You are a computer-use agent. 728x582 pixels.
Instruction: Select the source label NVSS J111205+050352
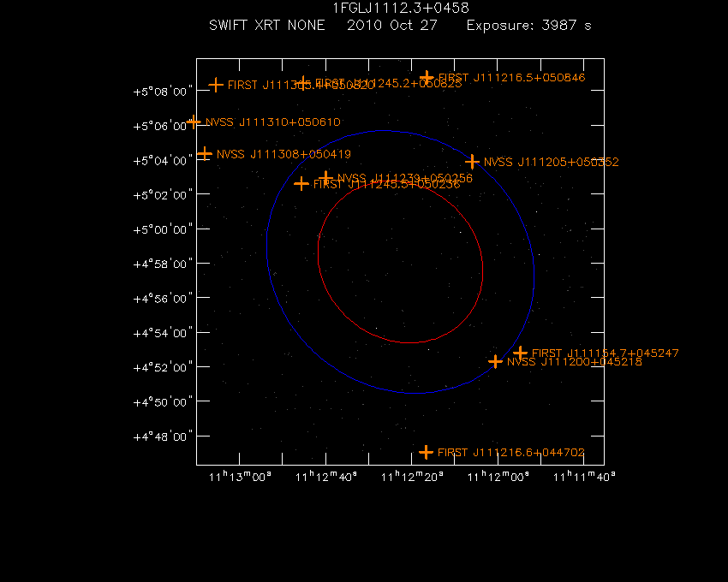click(551, 162)
